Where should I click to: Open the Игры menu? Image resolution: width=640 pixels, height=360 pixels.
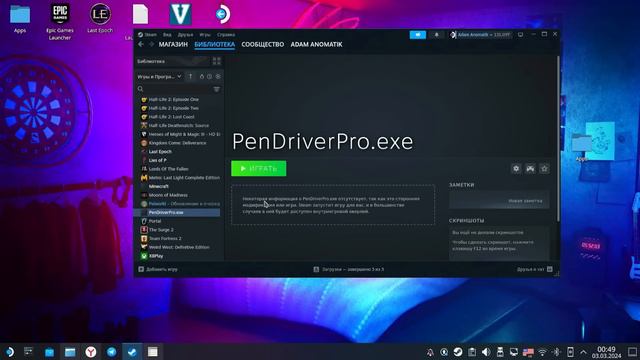pyautogui.click(x=205, y=35)
